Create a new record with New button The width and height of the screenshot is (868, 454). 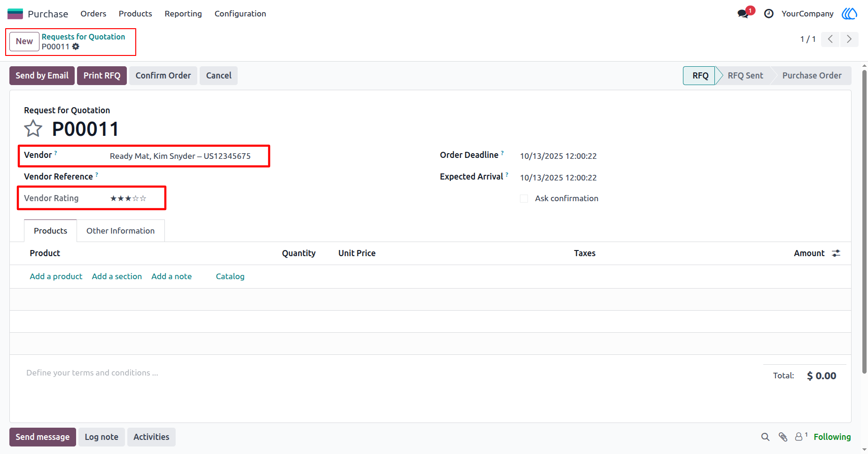24,41
